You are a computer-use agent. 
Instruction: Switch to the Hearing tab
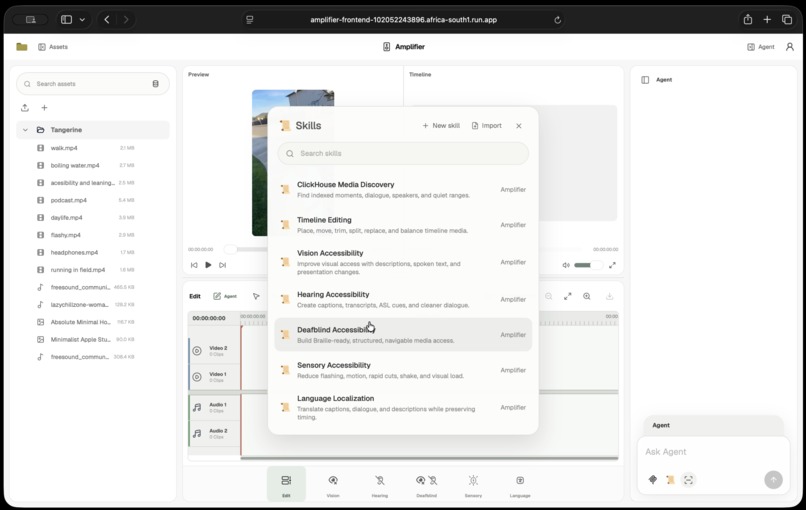tap(380, 484)
